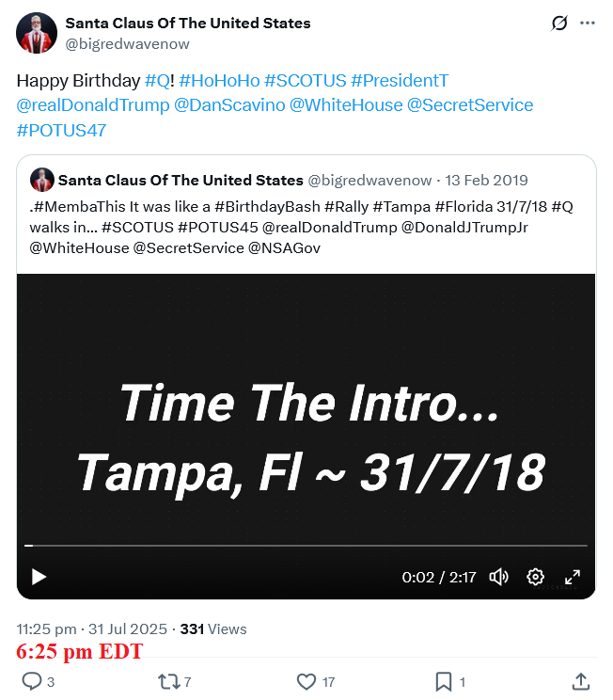613x700 pixels.
Task: Open the three-dot more options menu
Action: 588,24
